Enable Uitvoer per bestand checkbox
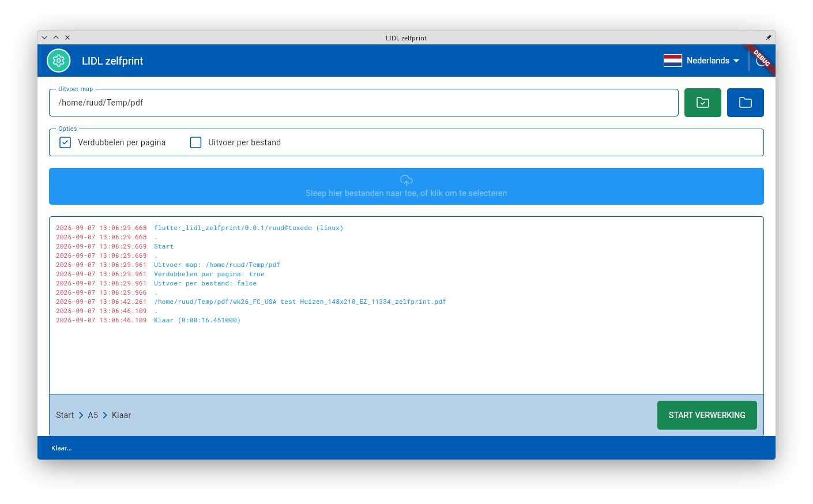Viewport: 813px width, 504px height. coord(196,142)
